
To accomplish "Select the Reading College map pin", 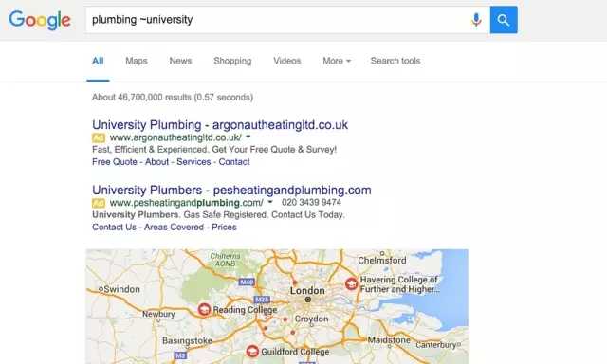I will coord(204,309).
